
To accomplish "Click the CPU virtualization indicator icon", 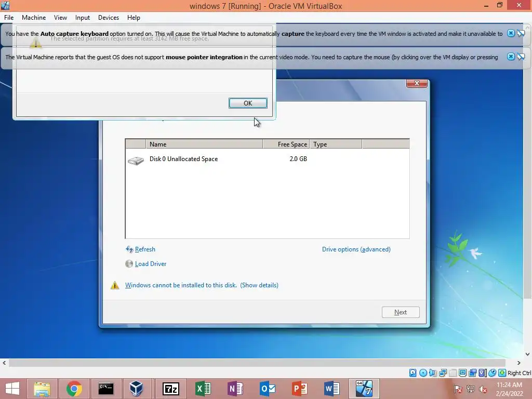I will [482, 373].
